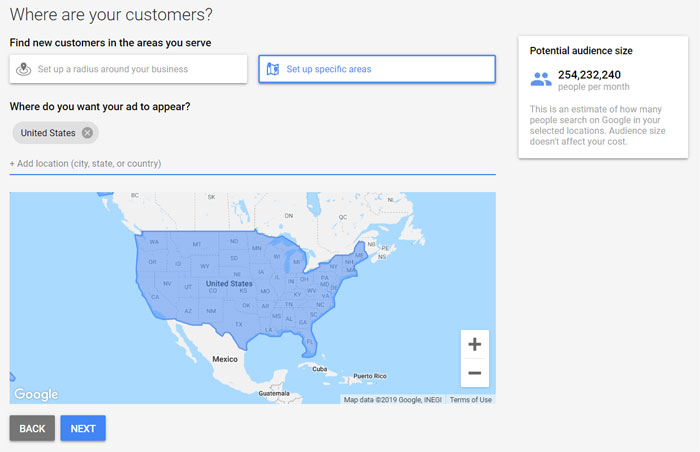700x452 pixels.
Task: Click the NEXT button
Action: pyautogui.click(x=83, y=428)
